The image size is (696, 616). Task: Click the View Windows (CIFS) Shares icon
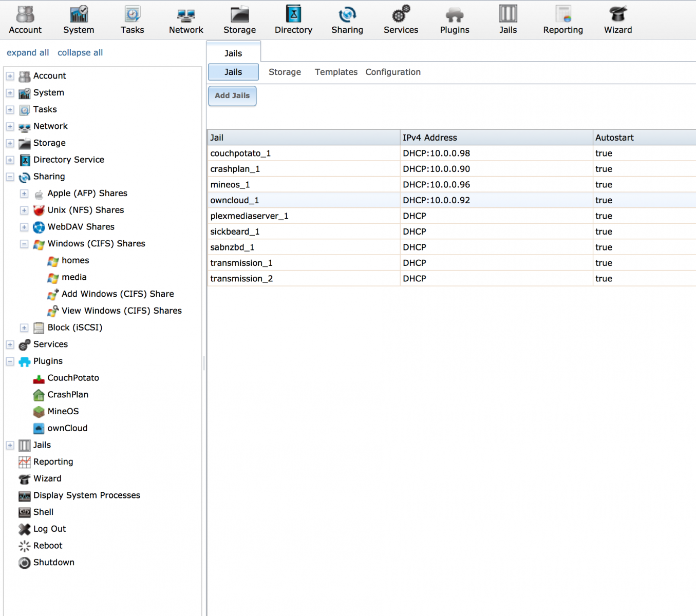53,311
